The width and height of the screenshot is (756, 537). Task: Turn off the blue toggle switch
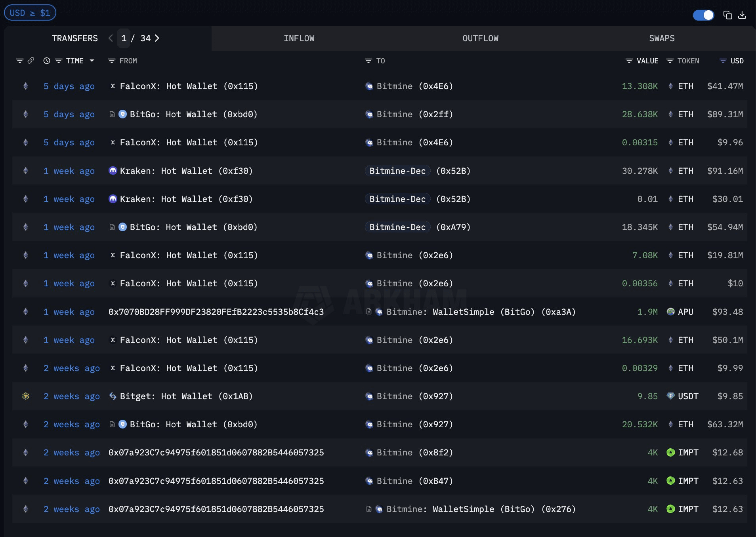point(703,15)
